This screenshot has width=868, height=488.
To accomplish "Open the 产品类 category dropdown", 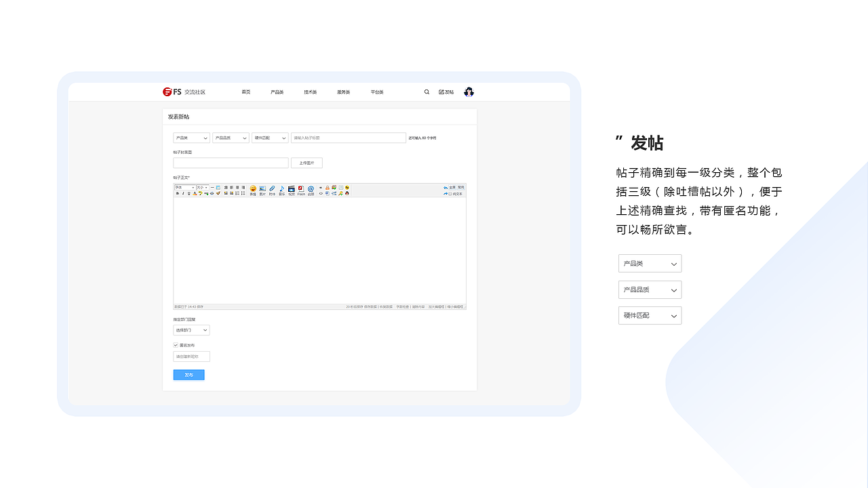I will 191,138.
